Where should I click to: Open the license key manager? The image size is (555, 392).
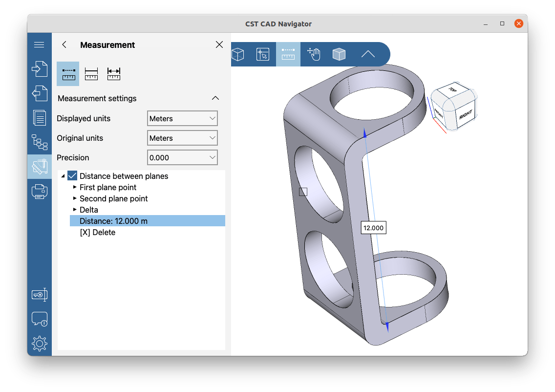coord(39,294)
